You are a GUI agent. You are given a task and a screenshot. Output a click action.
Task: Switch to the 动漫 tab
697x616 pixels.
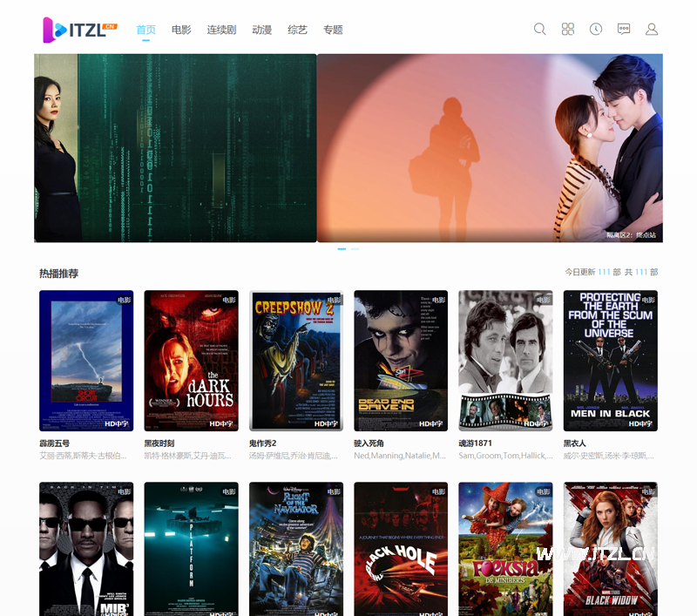pyautogui.click(x=262, y=30)
